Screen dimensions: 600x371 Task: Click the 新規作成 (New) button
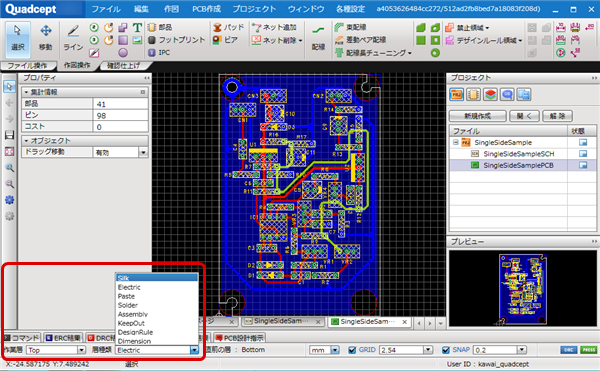click(478, 116)
